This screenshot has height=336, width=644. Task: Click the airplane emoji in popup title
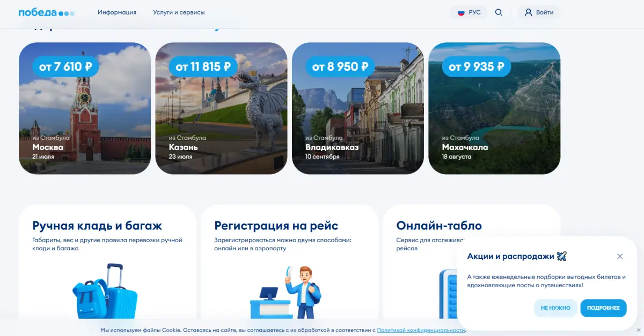coord(562,256)
